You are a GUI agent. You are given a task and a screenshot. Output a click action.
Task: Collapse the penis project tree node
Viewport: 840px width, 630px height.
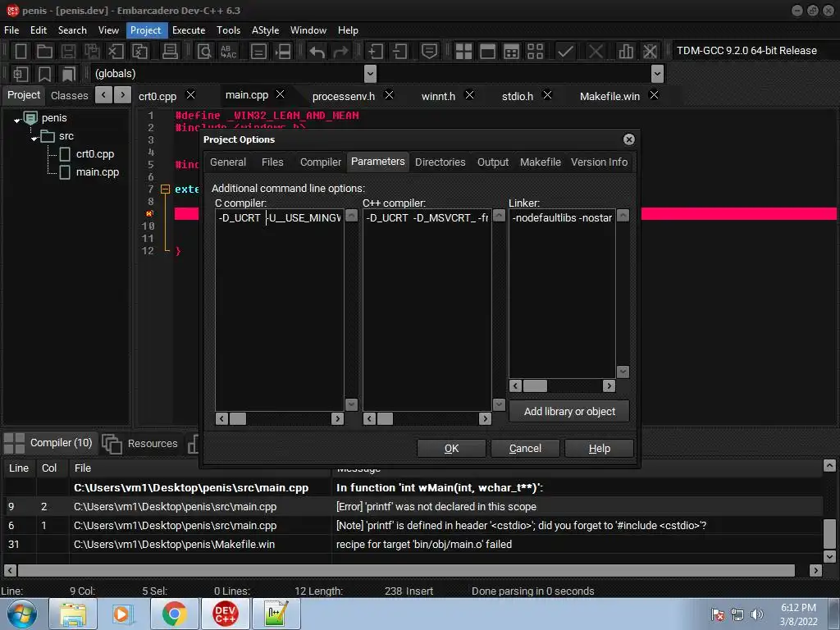point(17,120)
